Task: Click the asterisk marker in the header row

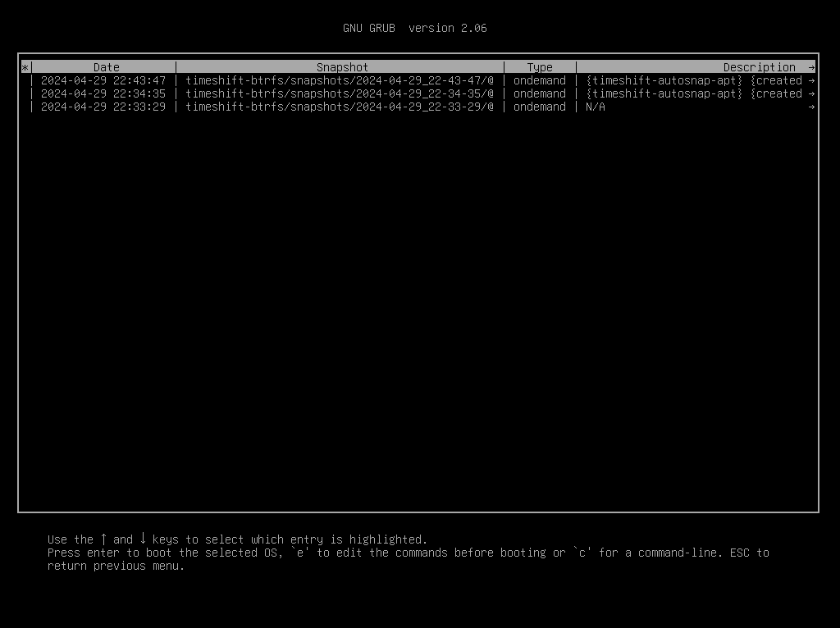Action: [x=25, y=67]
